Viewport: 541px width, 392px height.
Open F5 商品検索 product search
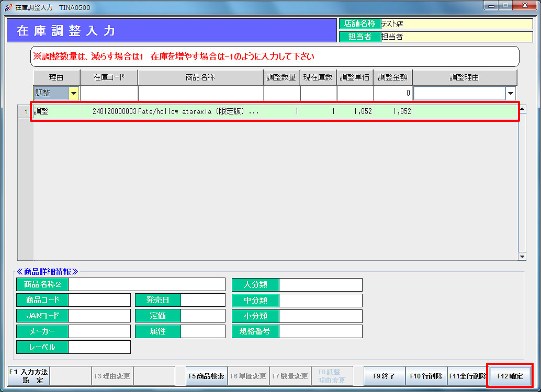(x=207, y=376)
